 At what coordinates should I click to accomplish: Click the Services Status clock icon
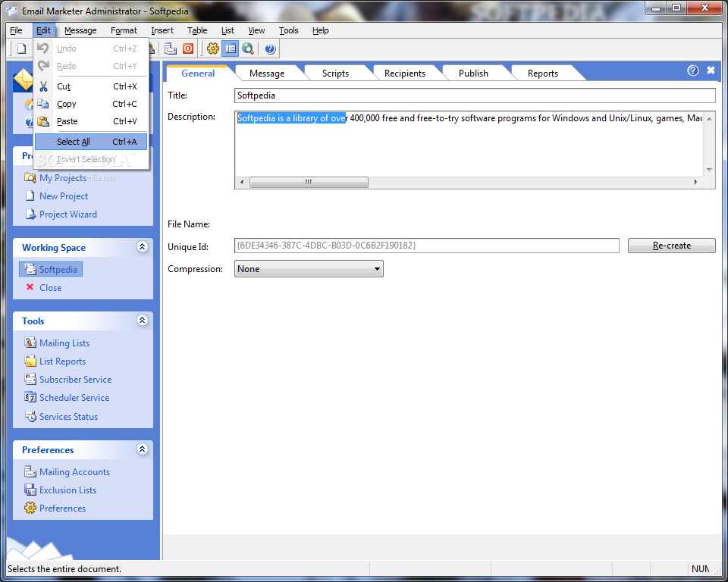pos(30,416)
